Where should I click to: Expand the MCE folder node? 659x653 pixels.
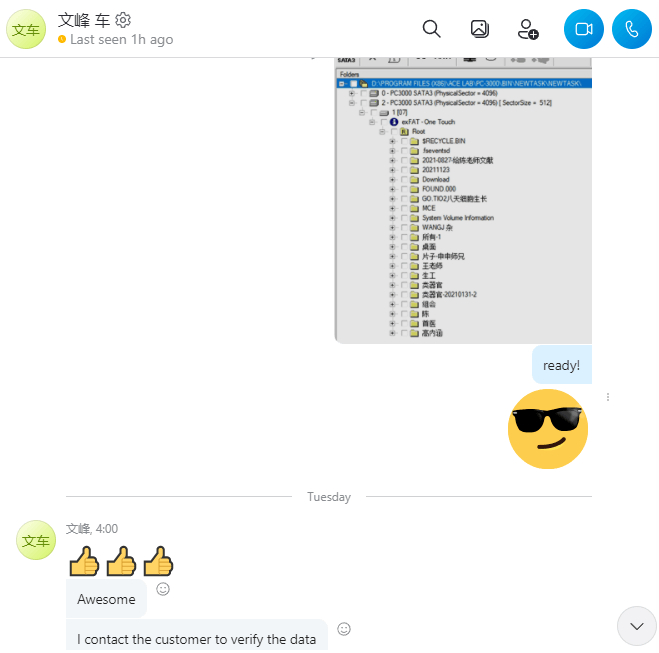(393, 208)
